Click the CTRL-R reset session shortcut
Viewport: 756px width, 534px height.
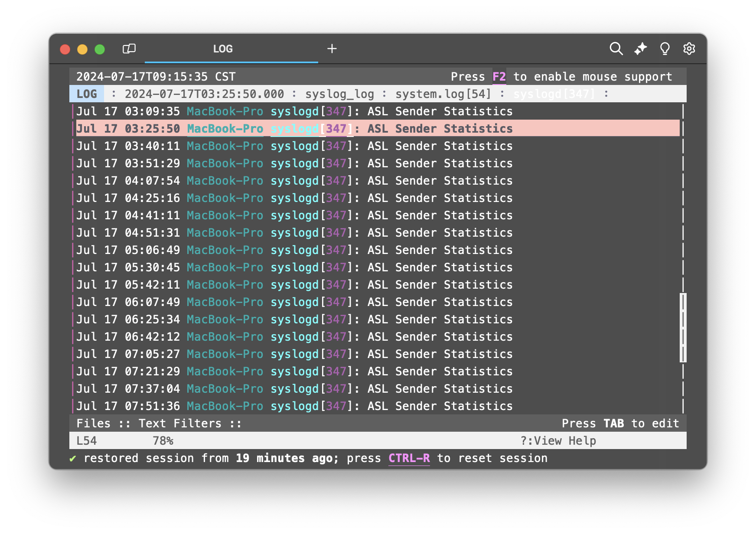(x=409, y=458)
